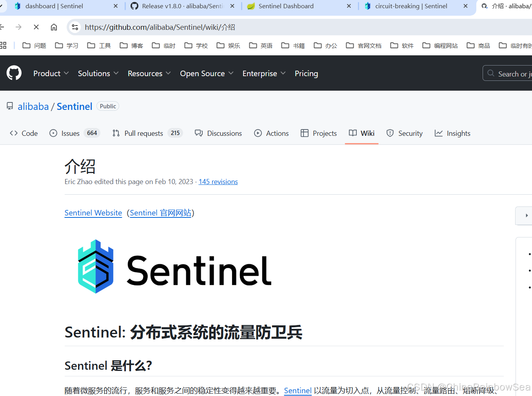Click the forward navigation arrow
532x396 pixels.
click(x=18, y=27)
